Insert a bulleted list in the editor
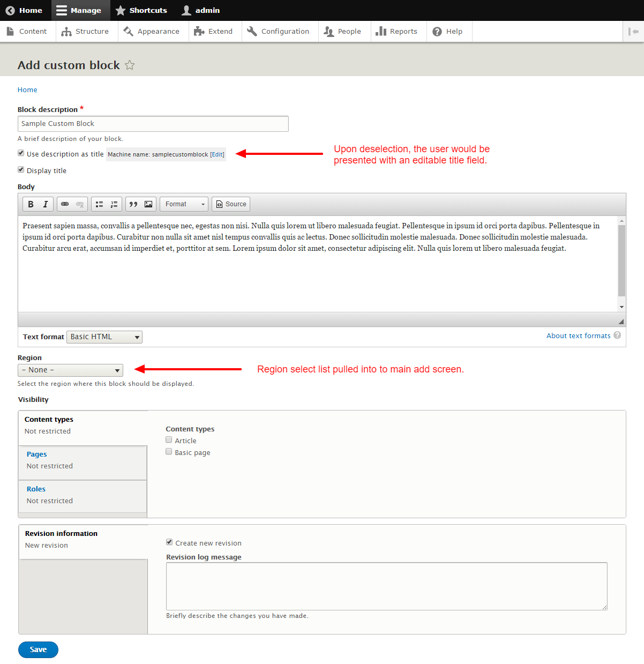Viewport: 644px width, 664px height. coord(99,204)
